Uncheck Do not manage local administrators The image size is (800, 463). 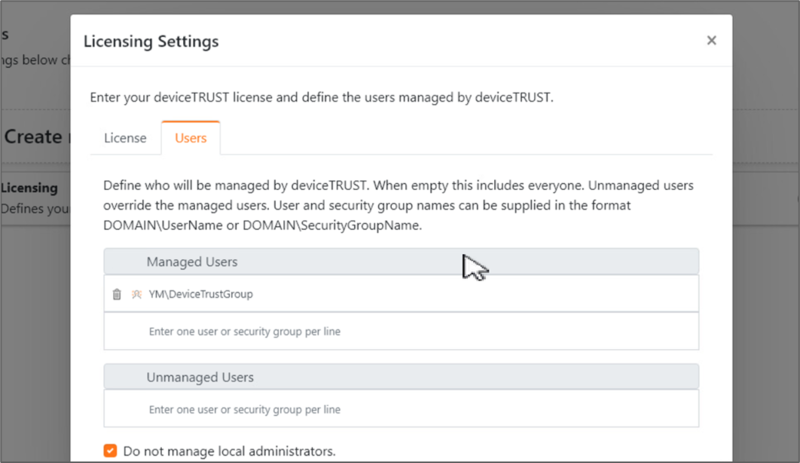coord(110,451)
